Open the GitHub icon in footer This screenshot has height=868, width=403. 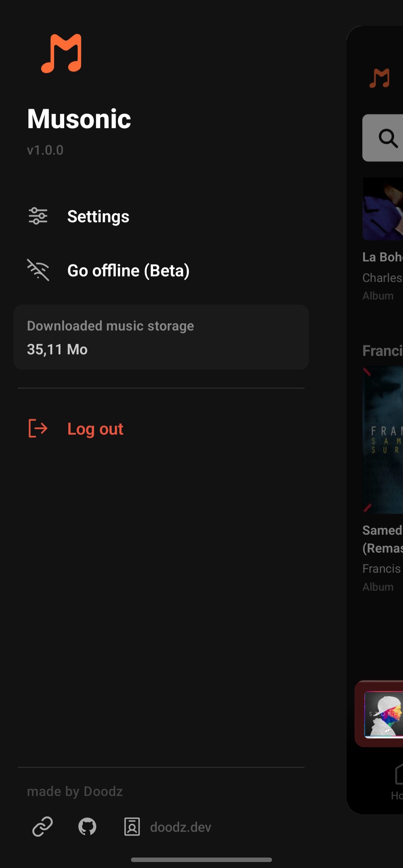point(87,827)
